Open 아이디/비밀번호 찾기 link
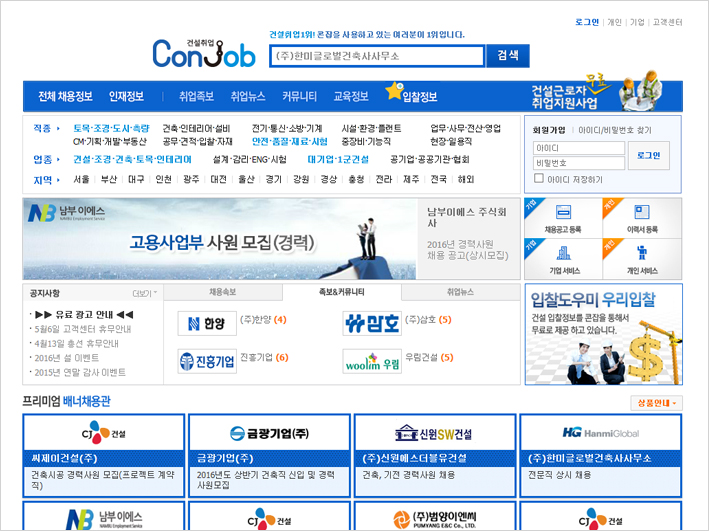Viewport: 709px width, 531px height. [x=614, y=130]
